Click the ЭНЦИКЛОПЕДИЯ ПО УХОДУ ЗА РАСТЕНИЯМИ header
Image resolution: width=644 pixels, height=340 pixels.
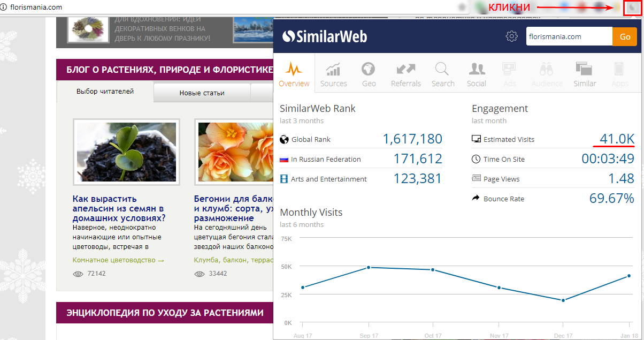(165, 313)
